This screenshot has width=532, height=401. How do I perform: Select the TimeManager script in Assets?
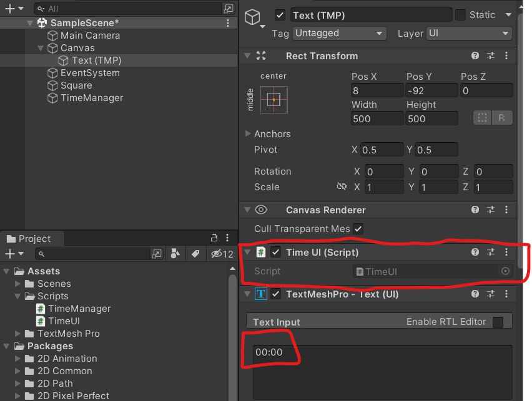click(79, 309)
